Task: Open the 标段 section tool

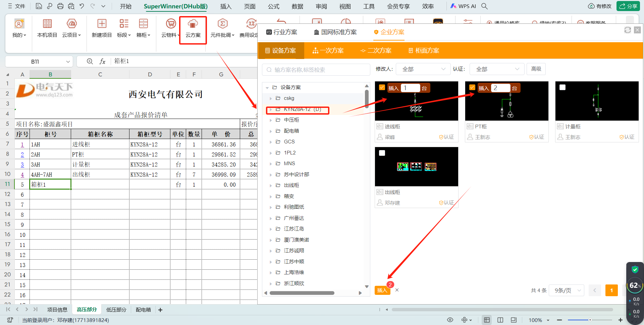Action: click(x=124, y=28)
